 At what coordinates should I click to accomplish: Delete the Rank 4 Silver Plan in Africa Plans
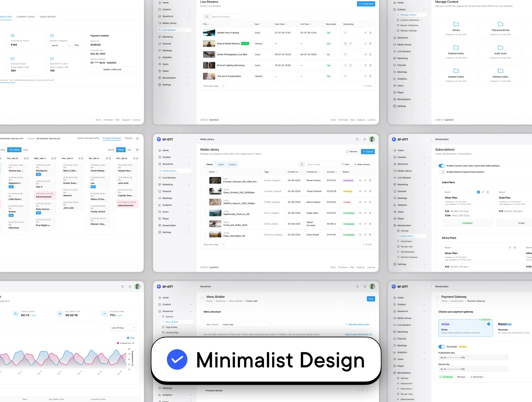point(515,247)
